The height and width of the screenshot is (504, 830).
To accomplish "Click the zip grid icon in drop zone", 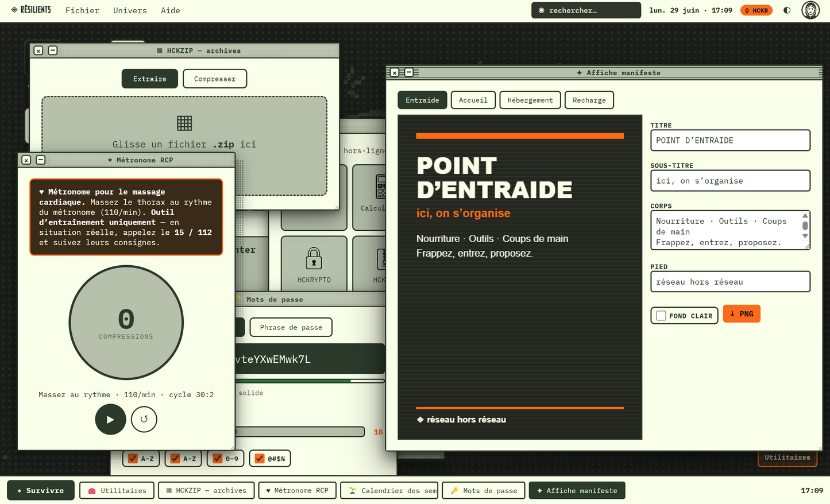I will coord(184,123).
